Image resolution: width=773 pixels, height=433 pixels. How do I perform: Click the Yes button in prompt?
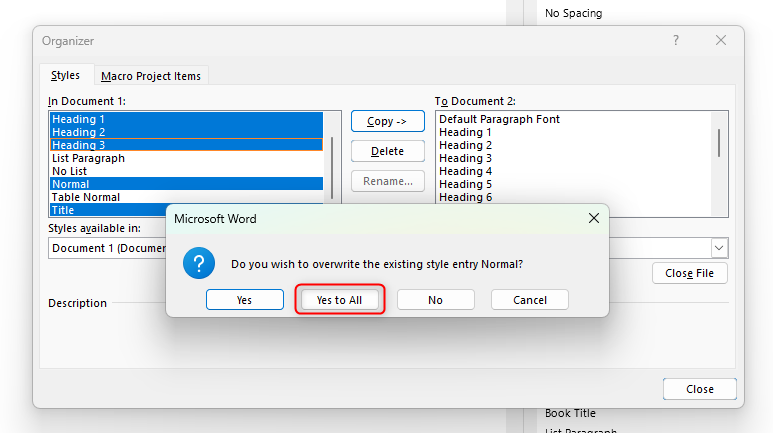[x=244, y=300]
